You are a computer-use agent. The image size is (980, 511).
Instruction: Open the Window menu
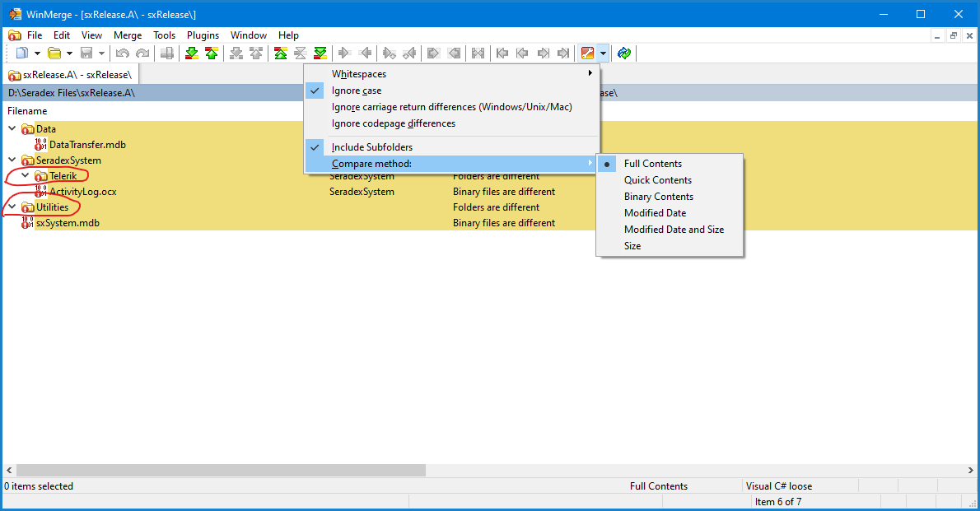[x=249, y=35]
